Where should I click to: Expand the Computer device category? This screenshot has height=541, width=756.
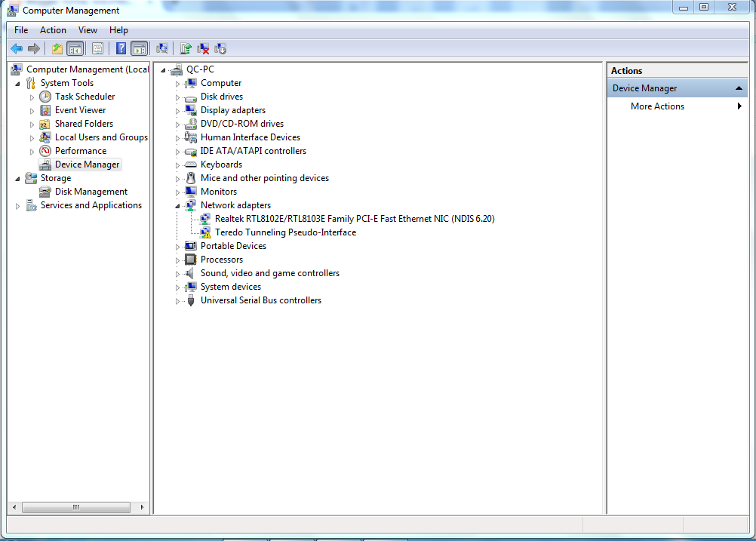pos(177,84)
